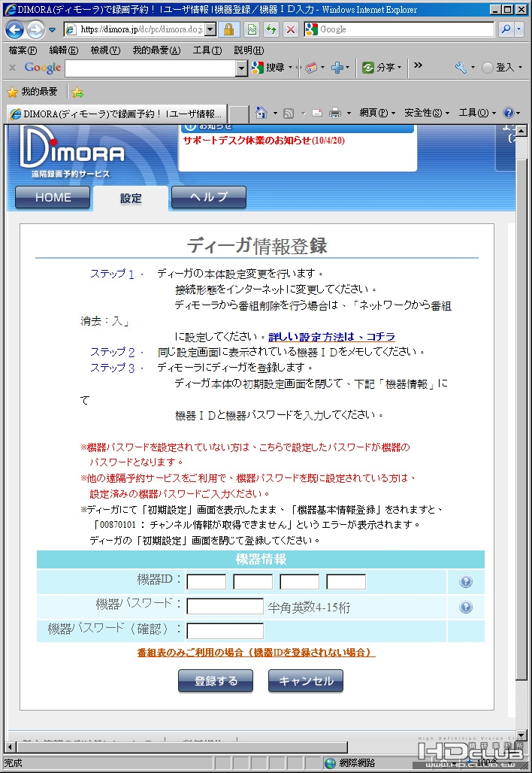
Task: Show more Google Toolbar buttons chevron
Action: 419,65
